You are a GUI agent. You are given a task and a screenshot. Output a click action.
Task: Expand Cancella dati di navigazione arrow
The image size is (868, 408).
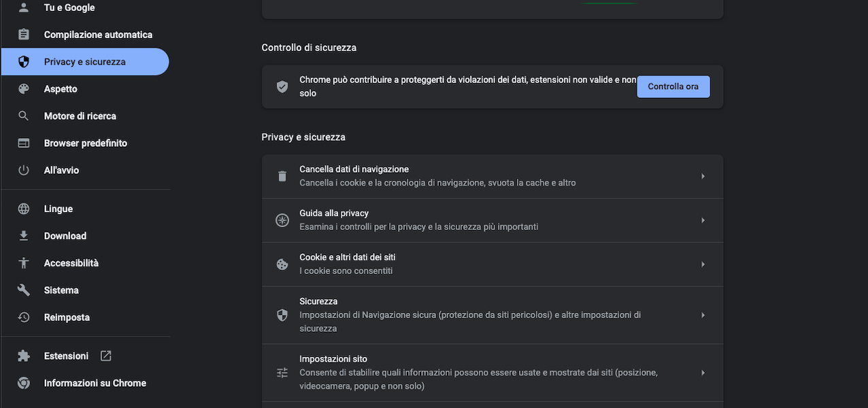[x=703, y=176]
